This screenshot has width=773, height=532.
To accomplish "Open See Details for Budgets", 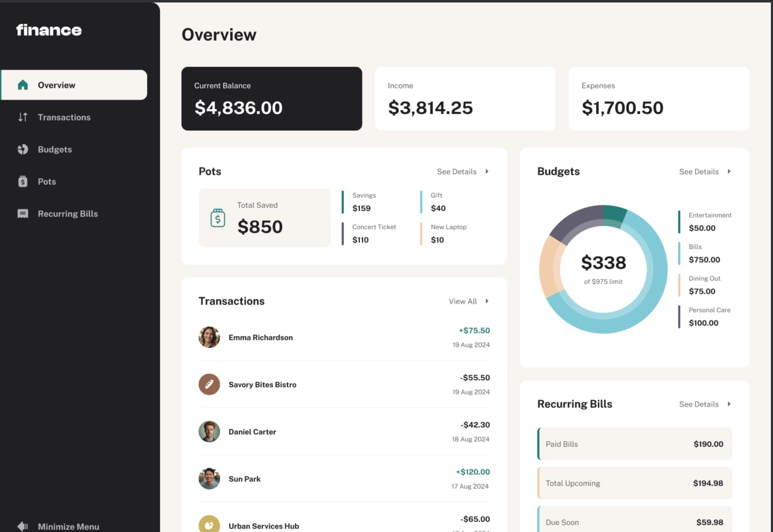I will coord(699,172).
